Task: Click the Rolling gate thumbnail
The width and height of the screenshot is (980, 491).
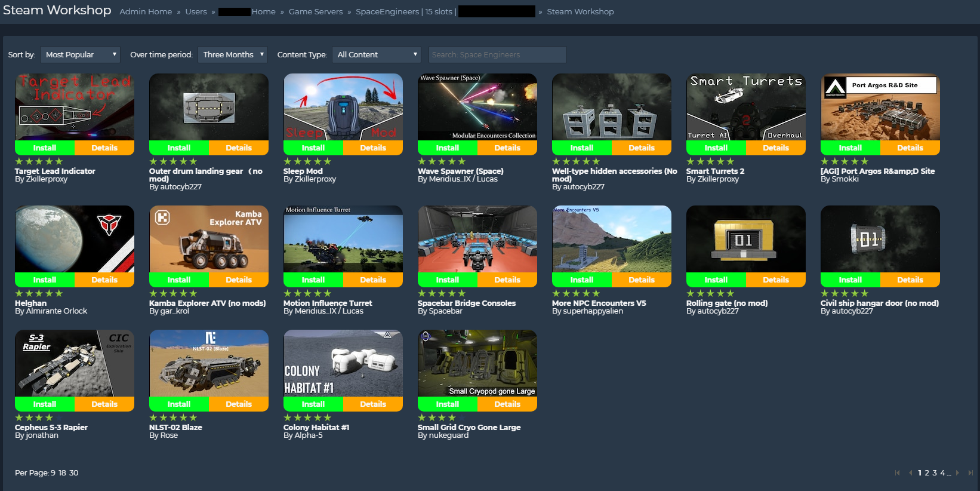Action: (746, 239)
